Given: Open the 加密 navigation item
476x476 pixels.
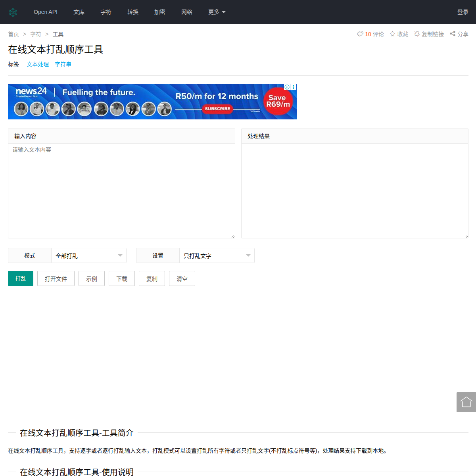Looking at the screenshot, I should [x=160, y=12].
